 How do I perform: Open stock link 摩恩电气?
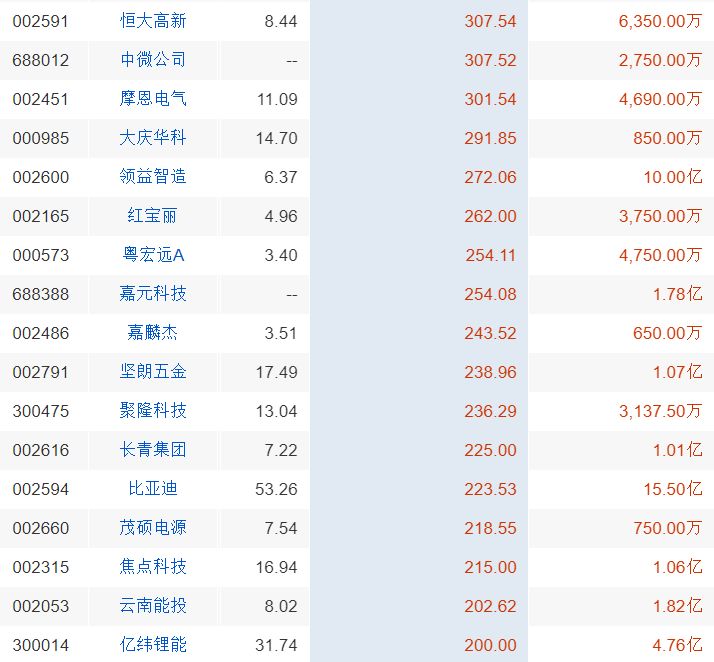click(153, 99)
